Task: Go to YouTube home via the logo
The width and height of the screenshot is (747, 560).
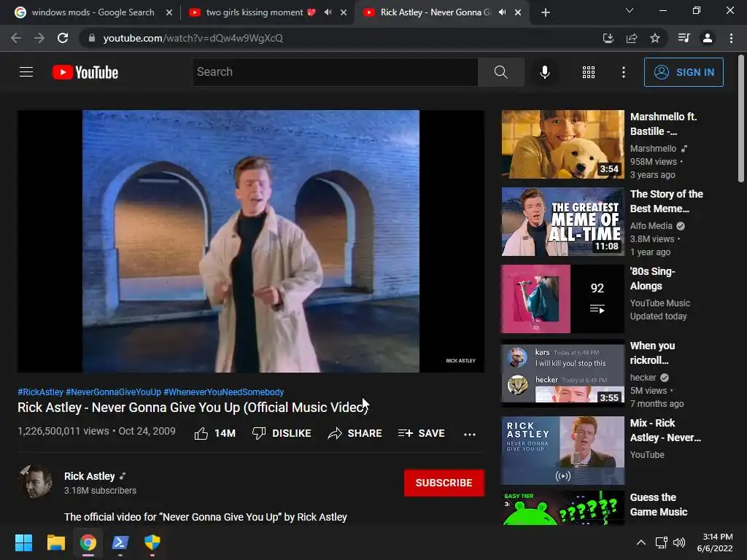Action: pos(85,72)
